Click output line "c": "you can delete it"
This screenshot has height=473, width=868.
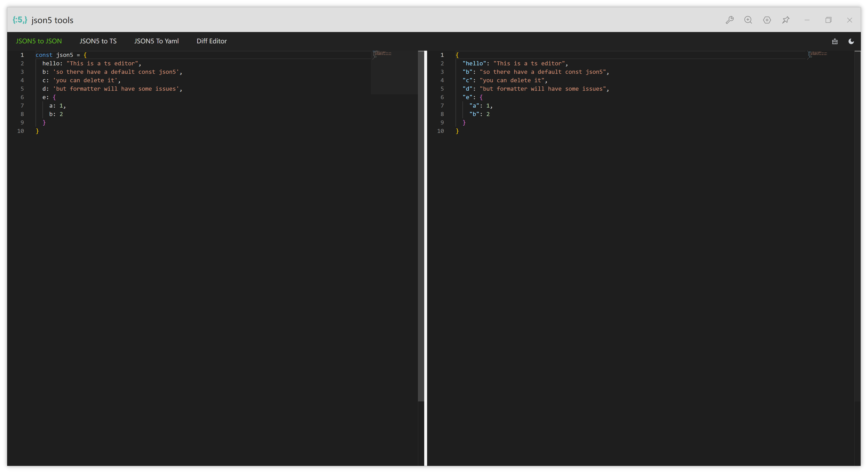(x=505, y=80)
